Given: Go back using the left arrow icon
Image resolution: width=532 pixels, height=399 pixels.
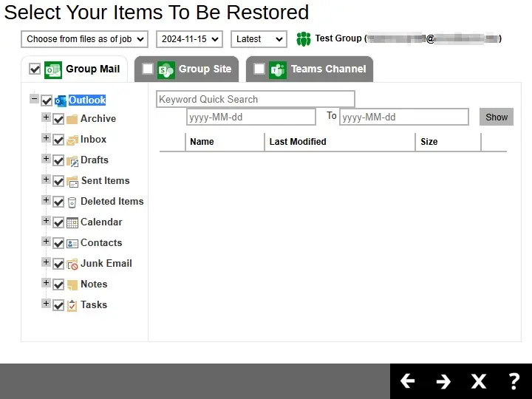Looking at the screenshot, I should coord(407,381).
